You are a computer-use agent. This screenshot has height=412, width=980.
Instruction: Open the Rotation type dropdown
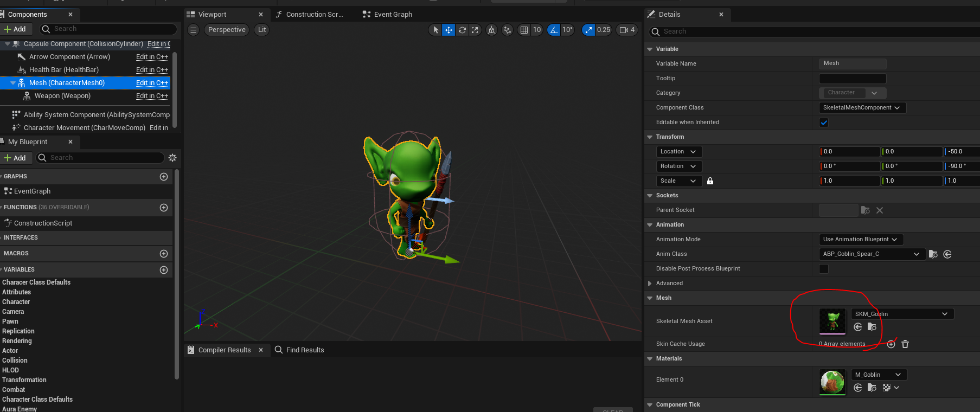pyautogui.click(x=679, y=166)
